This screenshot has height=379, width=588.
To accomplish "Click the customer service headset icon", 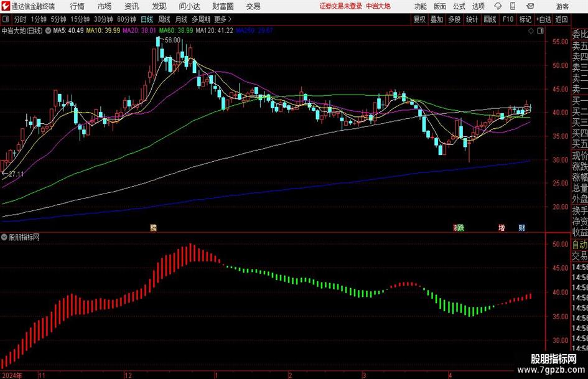I will coord(498,6).
